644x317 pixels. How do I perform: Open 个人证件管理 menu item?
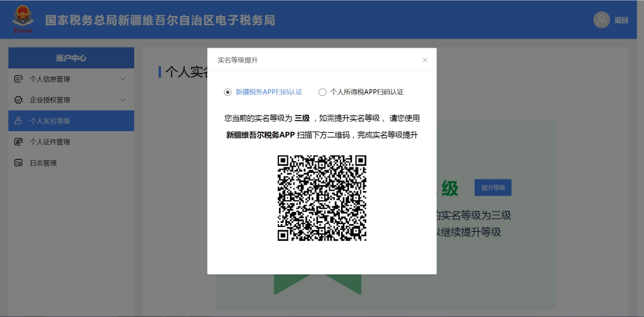71,142
